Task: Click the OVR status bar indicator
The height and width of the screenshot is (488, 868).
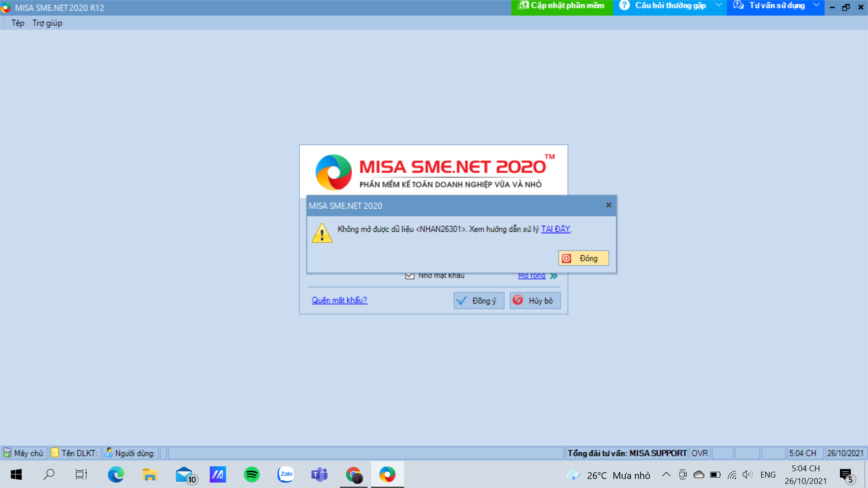Action: point(699,453)
